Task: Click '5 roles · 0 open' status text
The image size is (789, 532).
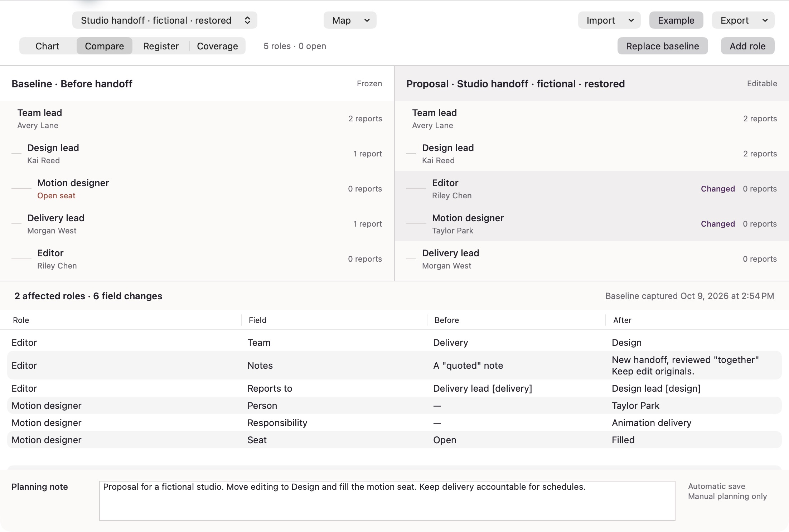Action: [x=295, y=46]
